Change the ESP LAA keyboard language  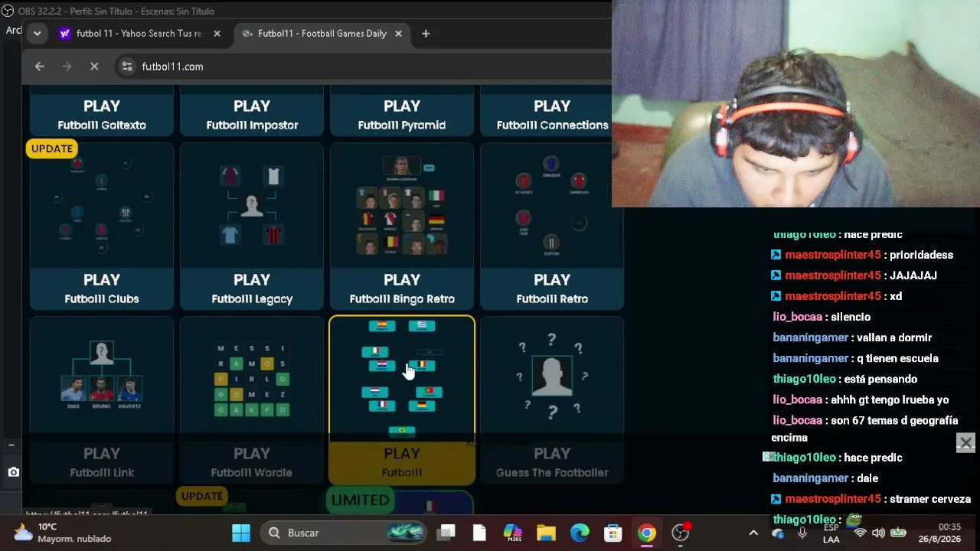(831, 533)
